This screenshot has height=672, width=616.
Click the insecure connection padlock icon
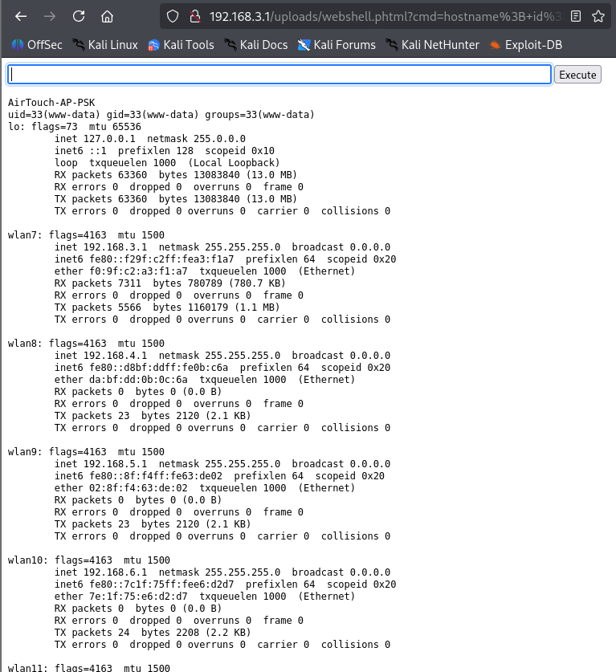click(x=194, y=16)
